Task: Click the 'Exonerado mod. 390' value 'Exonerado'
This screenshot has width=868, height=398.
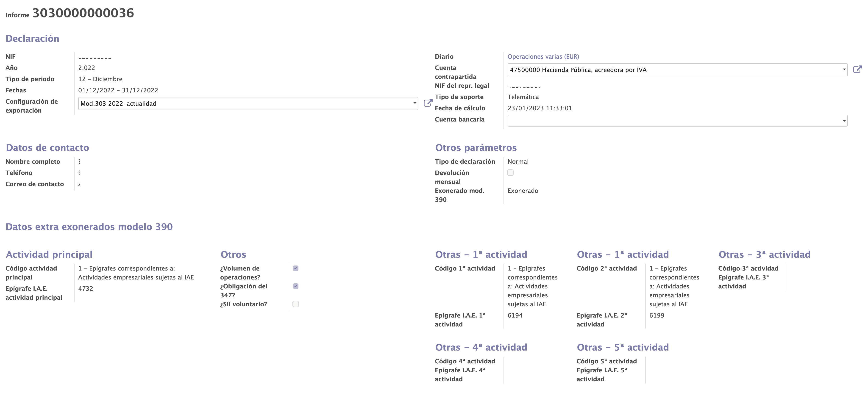Action: [523, 191]
